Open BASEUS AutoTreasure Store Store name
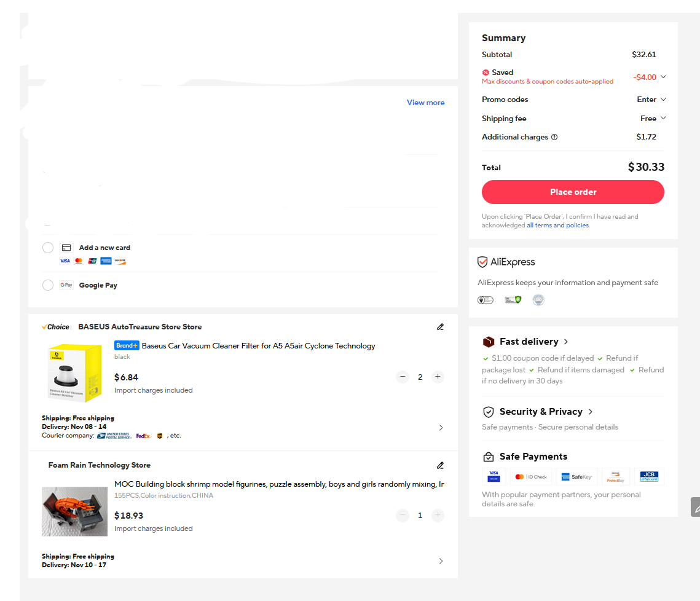The image size is (700, 601). tap(140, 327)
